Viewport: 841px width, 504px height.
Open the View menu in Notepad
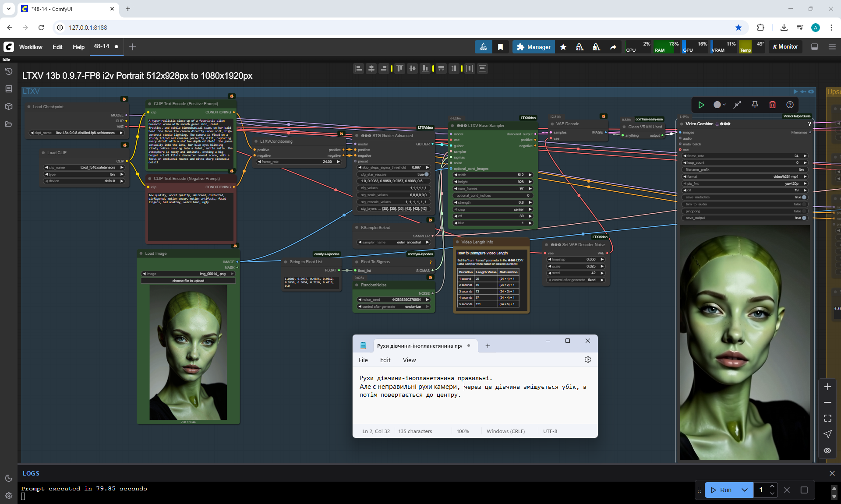coord(409,360)
